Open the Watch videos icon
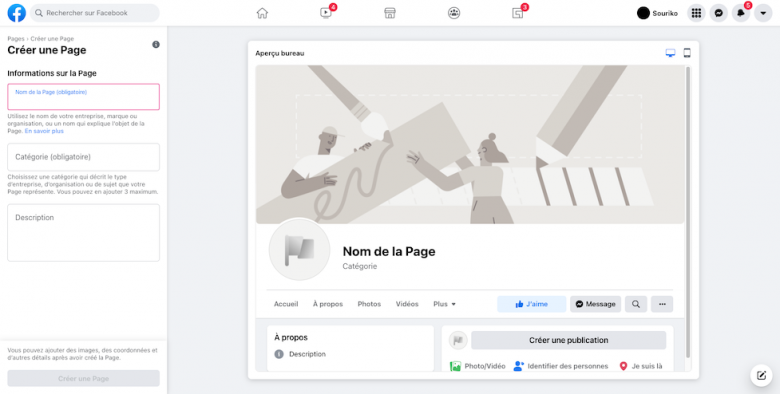 point(326,13)
